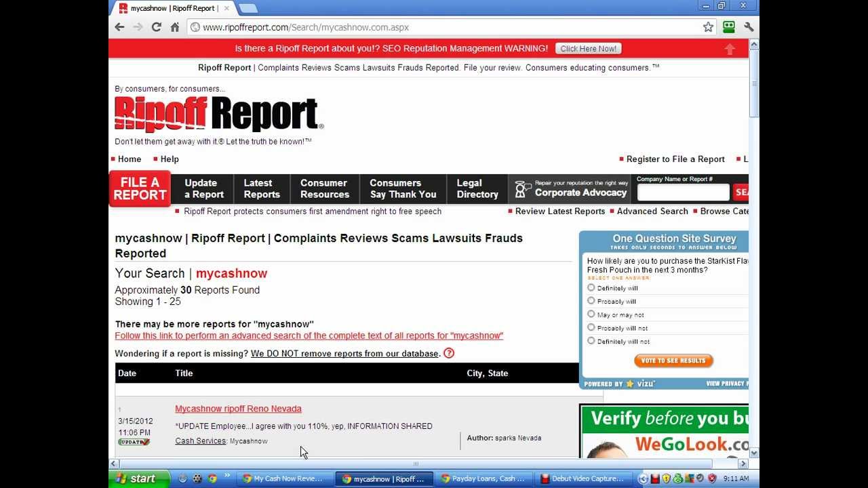Viewport: 868px width, 488px height.
Task: Click the browser forward arrow
Action: [x=138, y=27]
